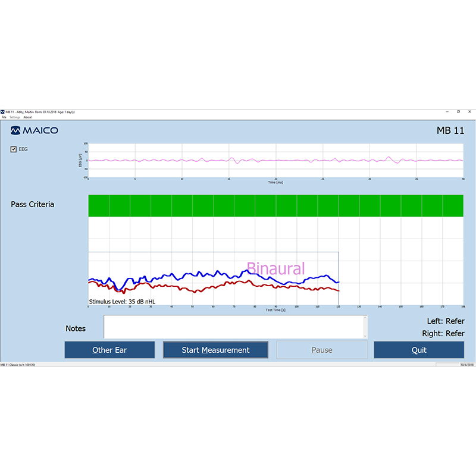476x476 pixels.
Task: Click the Notes field scrollbar
Action: (x=365, y=327)
